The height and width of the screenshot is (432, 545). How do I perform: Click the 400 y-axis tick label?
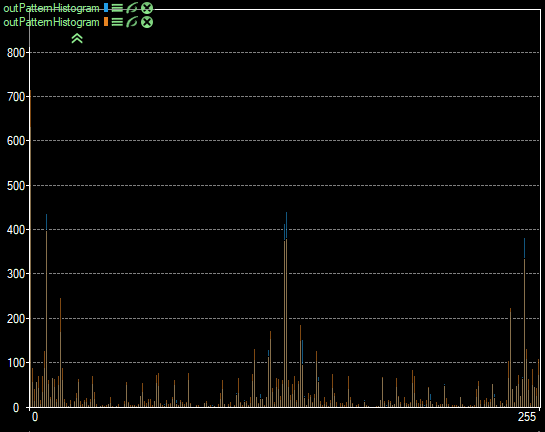point(16,230)
